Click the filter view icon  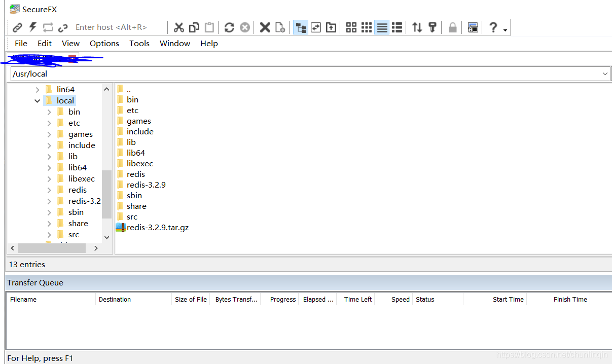click(x=432, y=27)
